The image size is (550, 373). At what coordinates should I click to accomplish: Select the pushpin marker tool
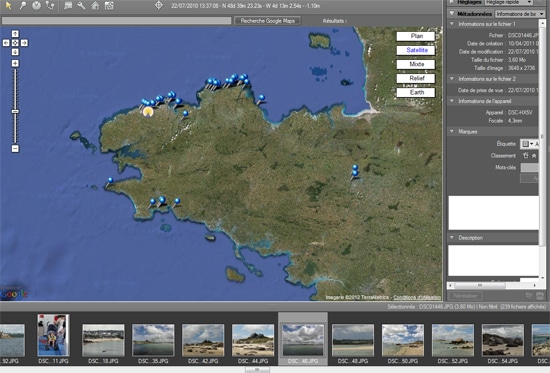tap(22, 6)
